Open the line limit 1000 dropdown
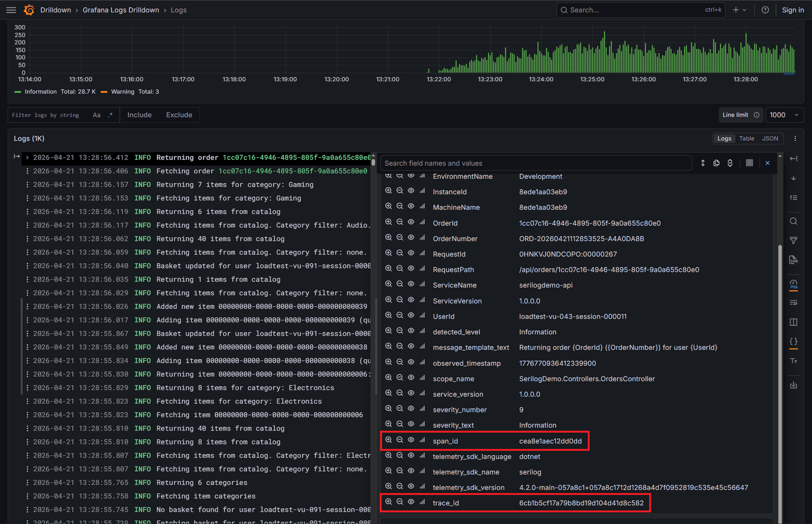Screen dimensions: 812x524 pyautogui.click(x=784, y=115)
